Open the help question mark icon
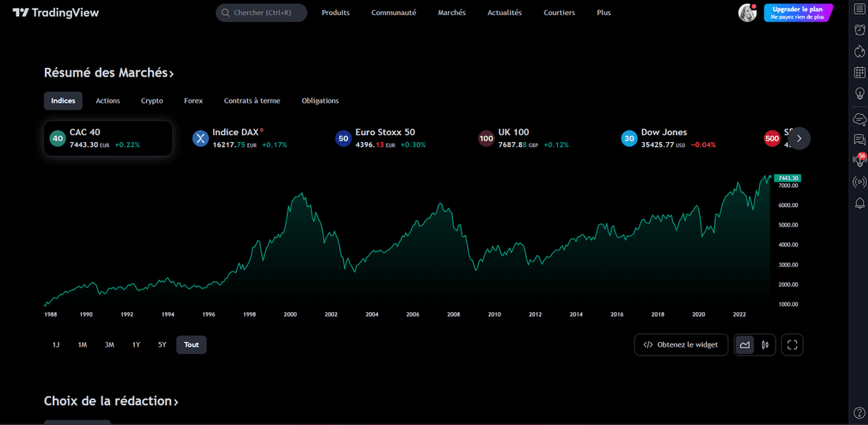The width and height of the screenshot is (868, 425). pyautogui.click(x=859, y=412)
